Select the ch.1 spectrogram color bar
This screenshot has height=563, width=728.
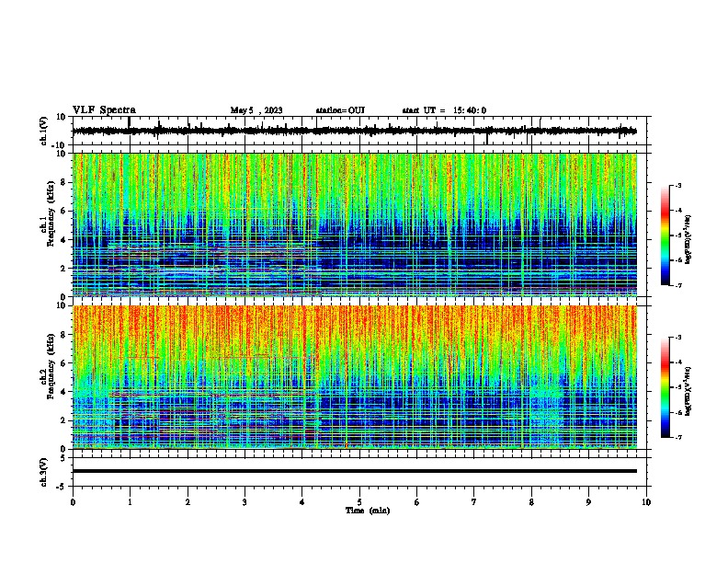pyautogui.click(x=665, y=236)
